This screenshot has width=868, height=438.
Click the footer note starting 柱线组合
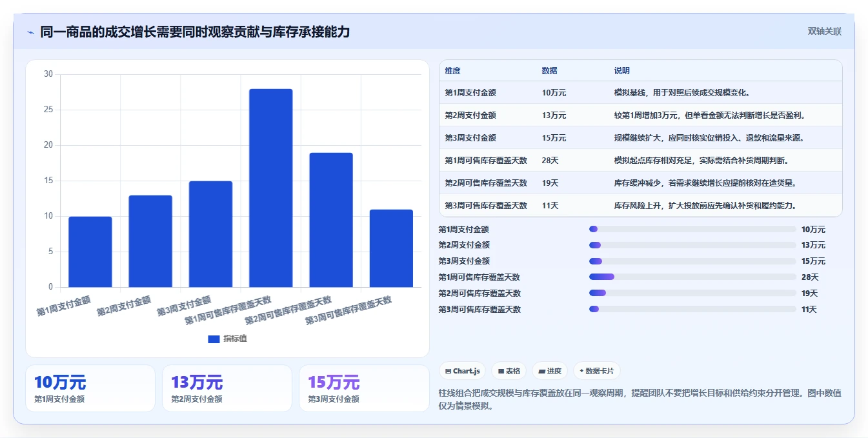click(x=640, y=400)
